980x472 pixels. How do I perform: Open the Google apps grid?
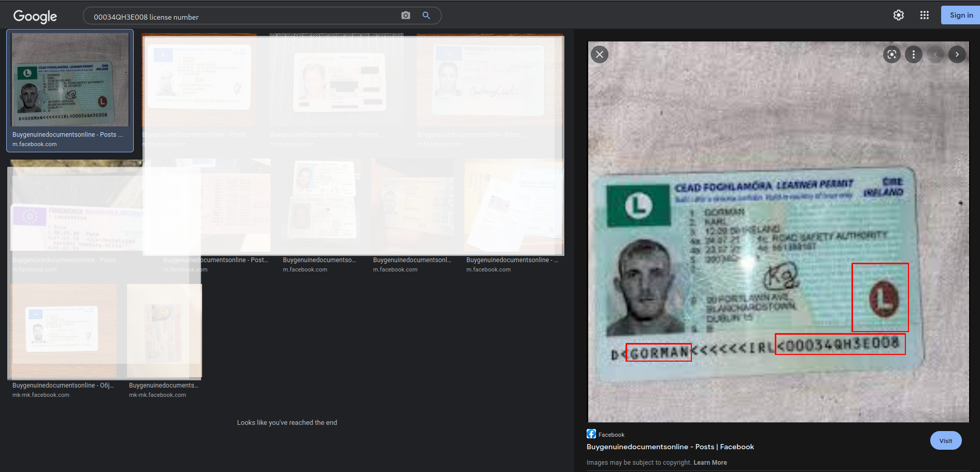click(924, 15)
